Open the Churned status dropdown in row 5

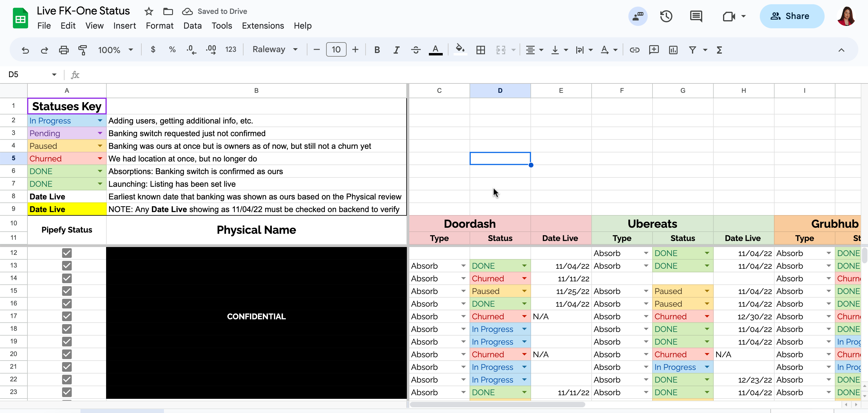point(100,158)
